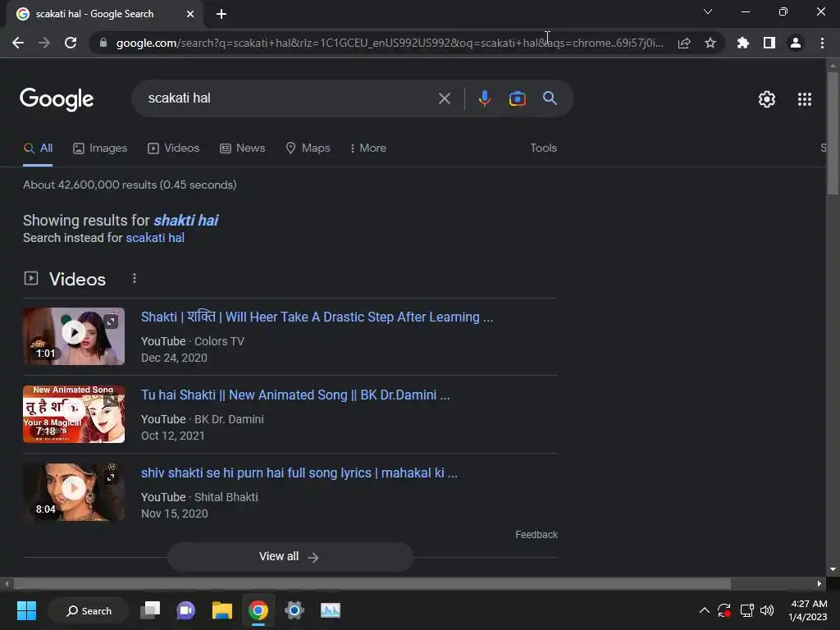This screenshot has height=630, width=840.
Task: Open Task View from the taskbar
Action: [x=150, y=610]
